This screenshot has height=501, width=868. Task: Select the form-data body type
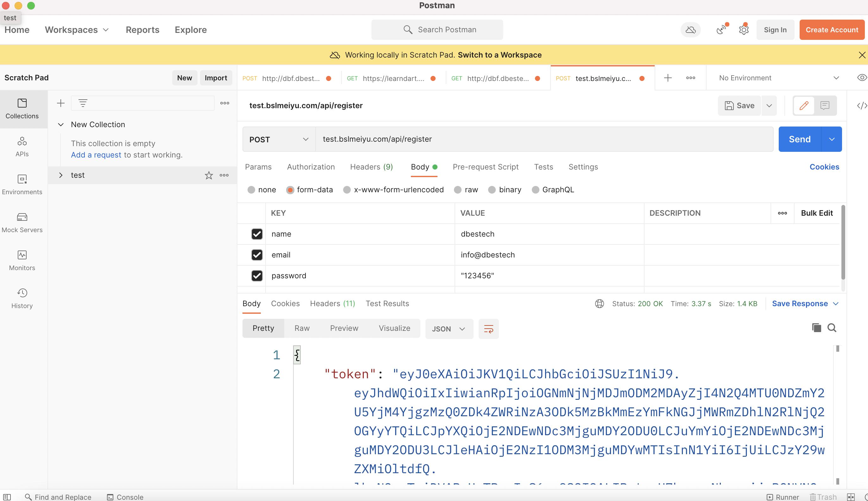coord(290,189)
